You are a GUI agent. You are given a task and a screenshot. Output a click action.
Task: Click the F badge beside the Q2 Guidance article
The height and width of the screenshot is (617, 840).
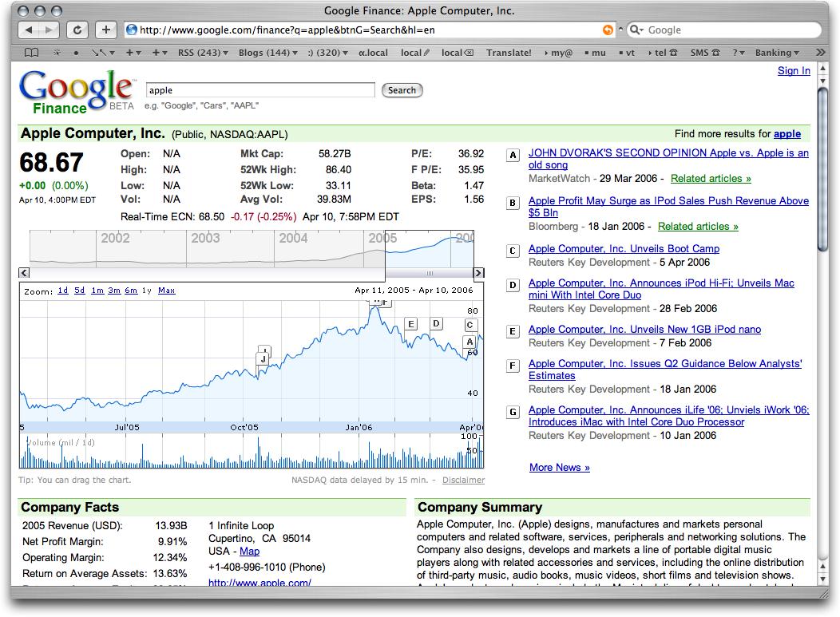[x=513, y=366]
